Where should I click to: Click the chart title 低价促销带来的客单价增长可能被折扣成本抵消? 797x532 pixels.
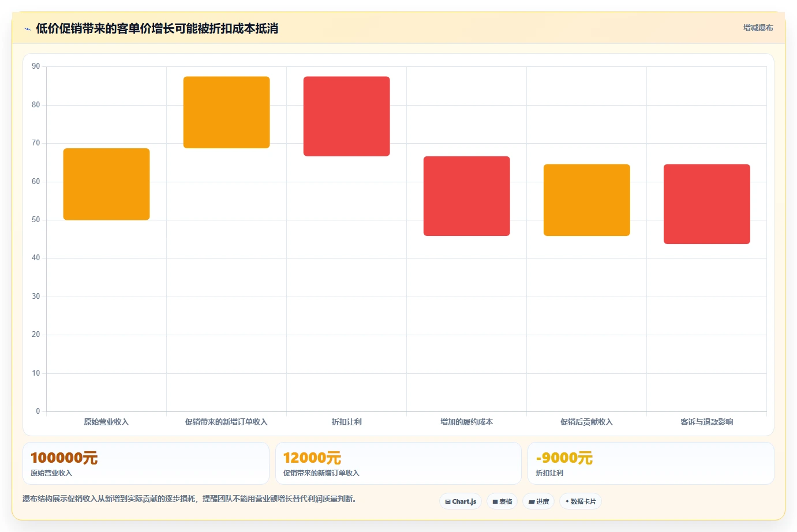tap(157, 28)
